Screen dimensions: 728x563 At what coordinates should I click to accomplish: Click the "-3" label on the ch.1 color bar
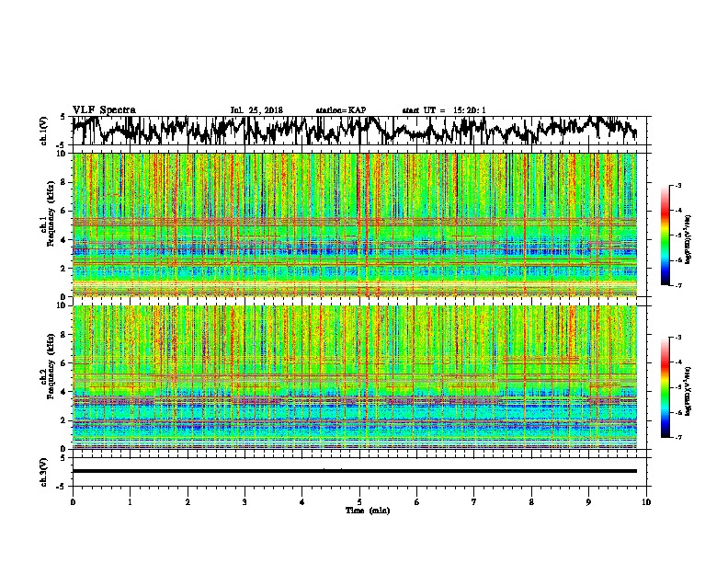[677, 185]
